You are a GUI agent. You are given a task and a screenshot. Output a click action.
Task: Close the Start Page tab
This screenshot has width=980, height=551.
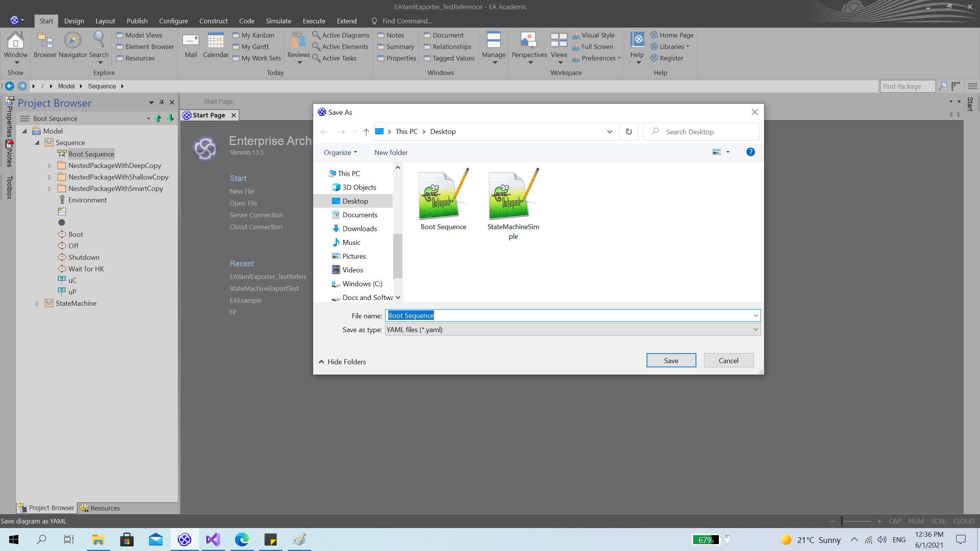click(234, 115)
